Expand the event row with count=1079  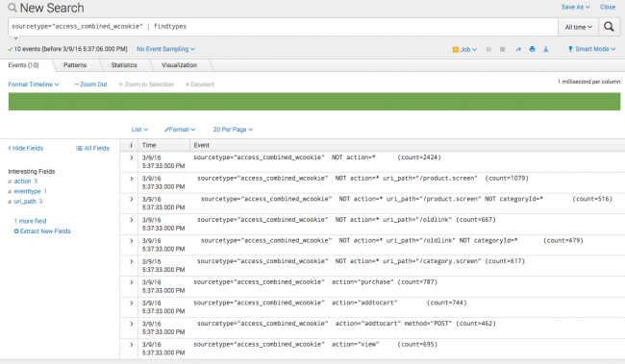131,179
